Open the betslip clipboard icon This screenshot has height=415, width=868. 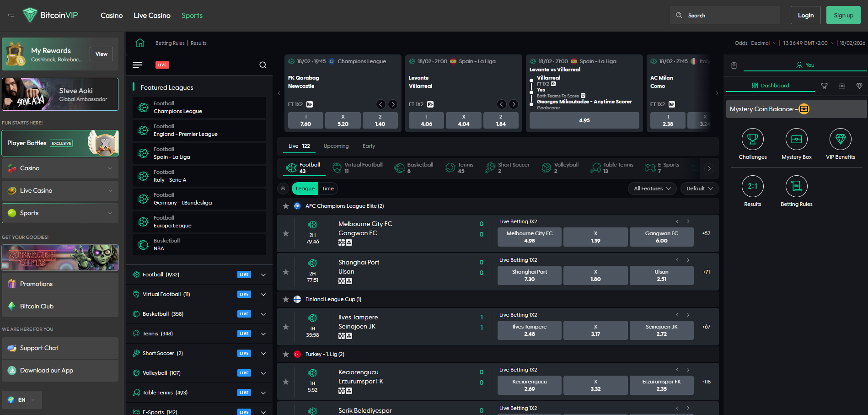(x=734, y=65)
